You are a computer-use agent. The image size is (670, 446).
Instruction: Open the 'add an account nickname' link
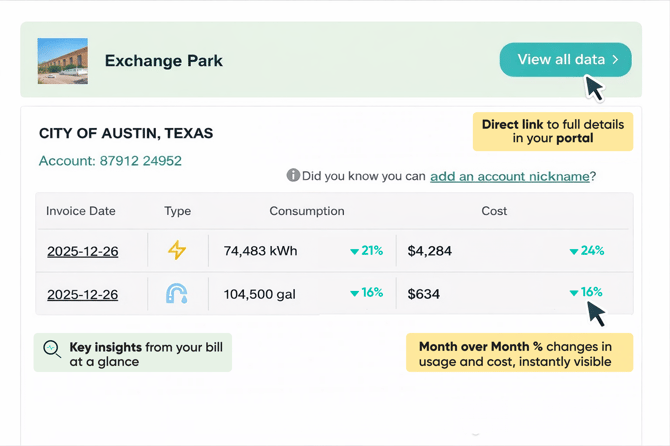click(x=509, y=176)
